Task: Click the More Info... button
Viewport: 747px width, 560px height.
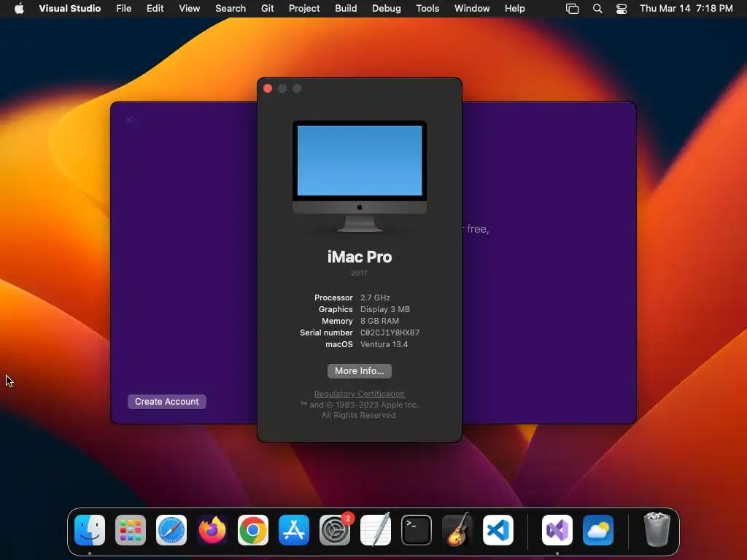Action: click(x=359, y=371)
